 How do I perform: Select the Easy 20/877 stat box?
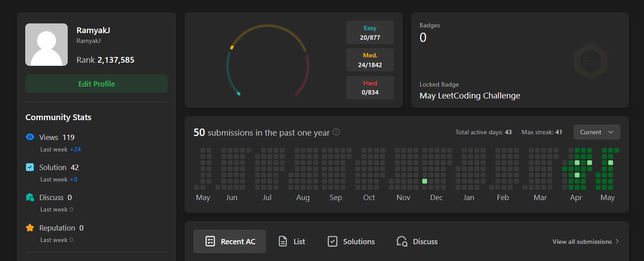[x=370, y=33]
